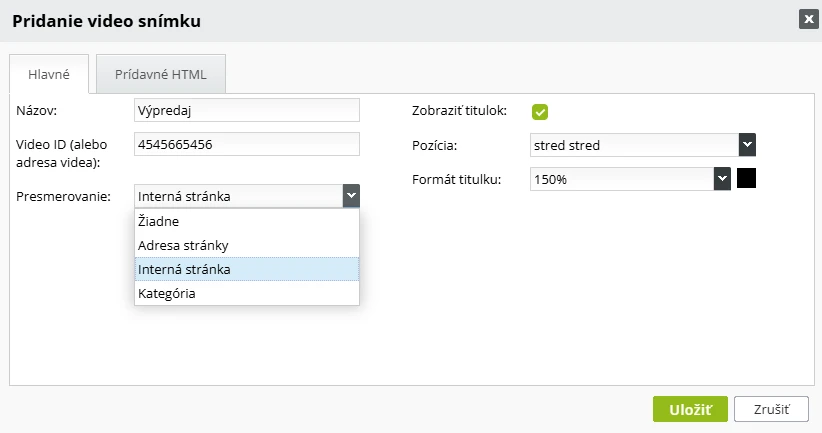Select the Hlavné tab
This screenshot has height=433, width=822.
pos(49,74)
